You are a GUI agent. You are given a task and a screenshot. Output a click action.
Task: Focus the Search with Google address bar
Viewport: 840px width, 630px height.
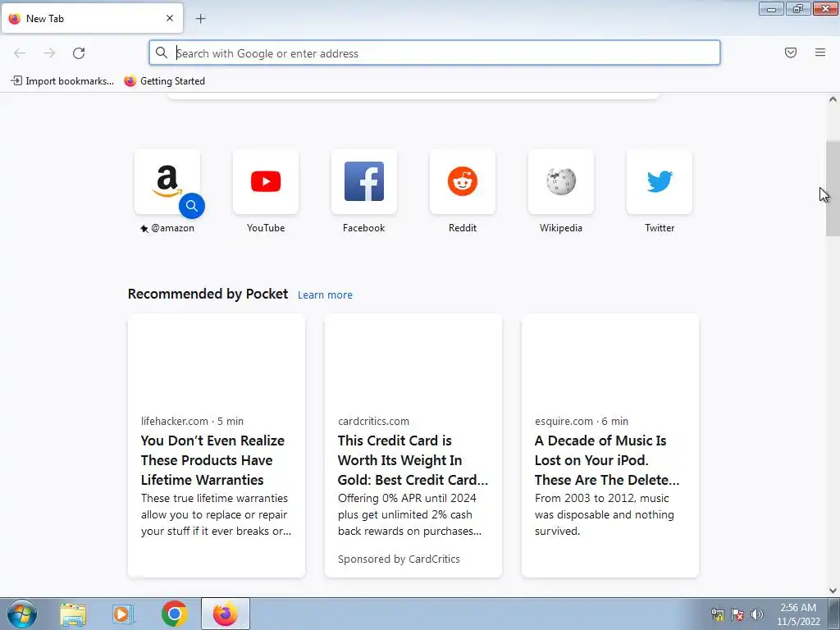tap(435, 53)
